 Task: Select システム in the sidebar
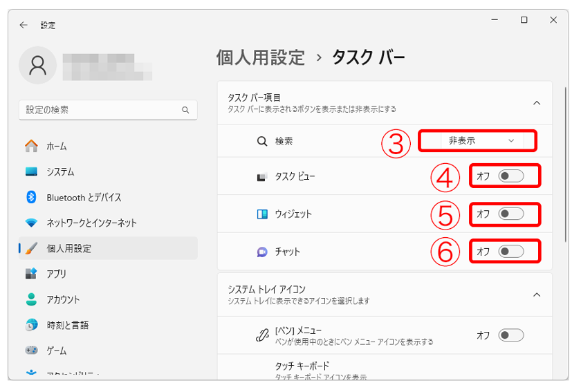click(60, 171)
